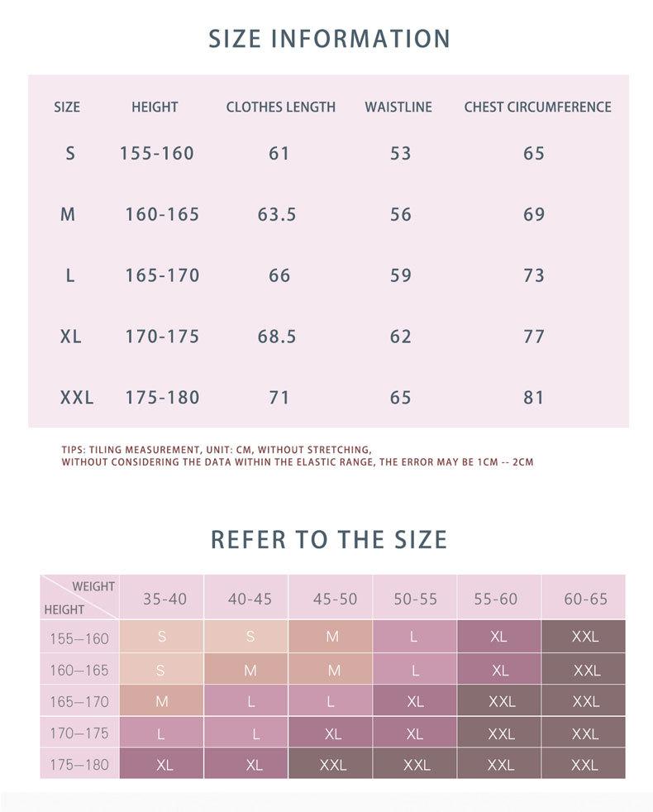Screen dimensions: 653x812
Task: Select the CLOTHES LENGTH column header
Action: coord(281,107)
